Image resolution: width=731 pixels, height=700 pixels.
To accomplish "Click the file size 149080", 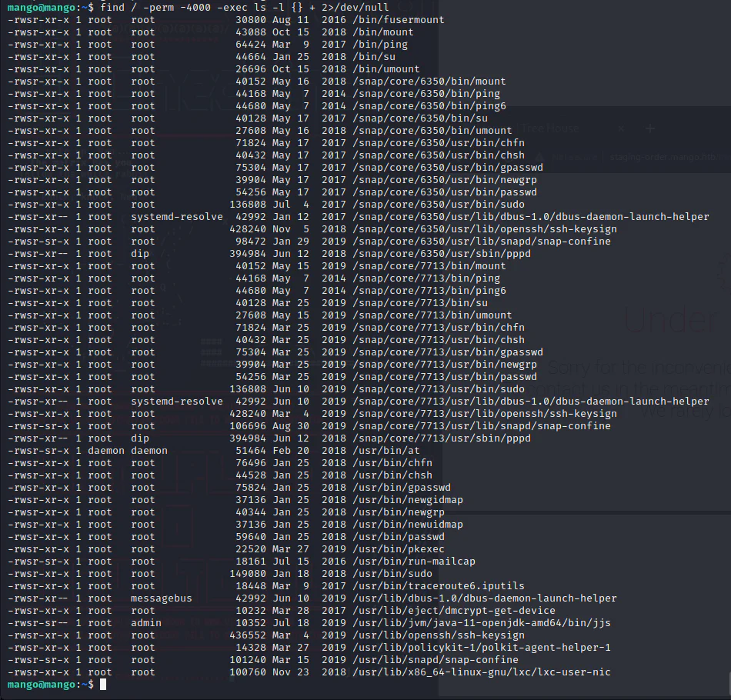I will 248,574.
